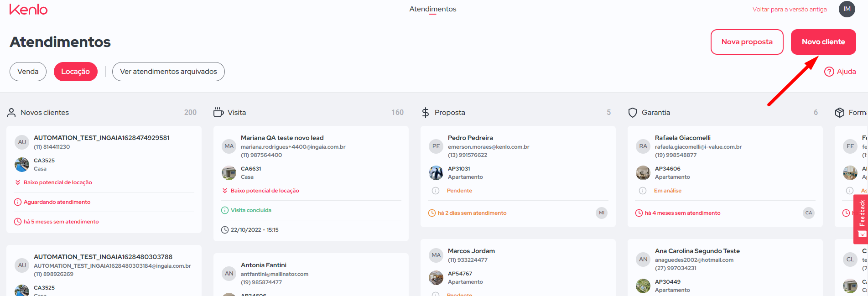The height and width of the screenshot is (296, 868).
Task: Click the Aguardando atendimento status icon
Action: coord(18,202)
